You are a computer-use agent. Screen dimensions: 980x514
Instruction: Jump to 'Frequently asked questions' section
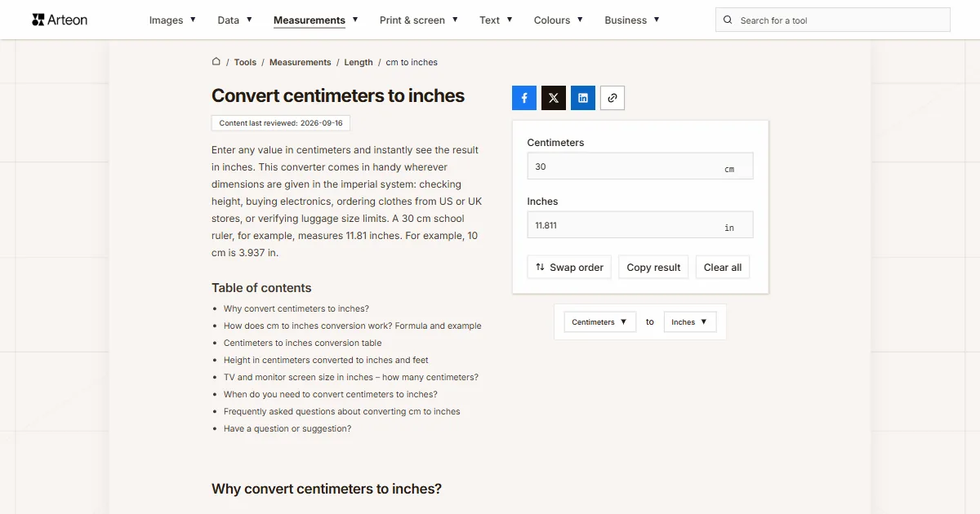click(x=342, y=412)
